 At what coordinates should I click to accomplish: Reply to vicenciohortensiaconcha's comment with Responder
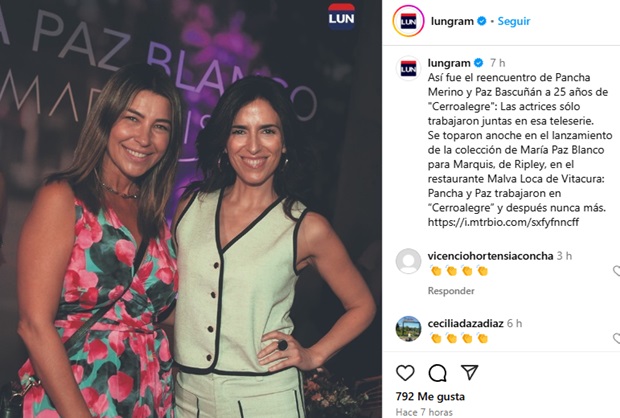pos(451,291)
